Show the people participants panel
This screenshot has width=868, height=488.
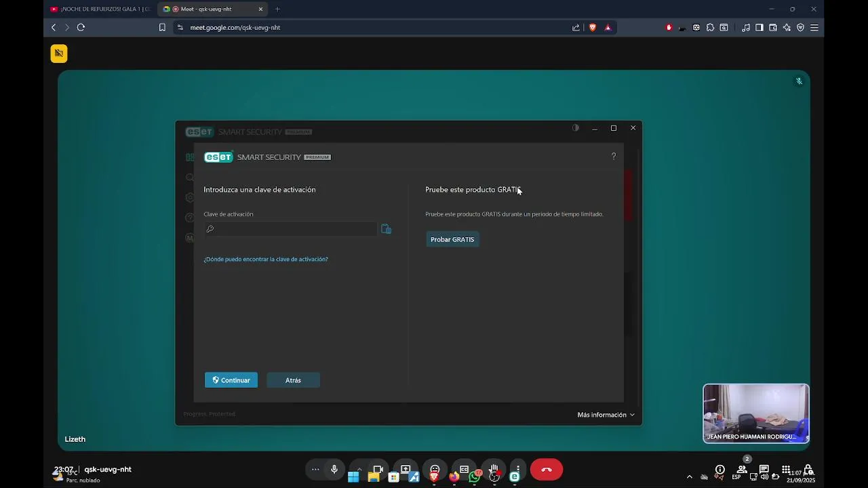(742, 469)
